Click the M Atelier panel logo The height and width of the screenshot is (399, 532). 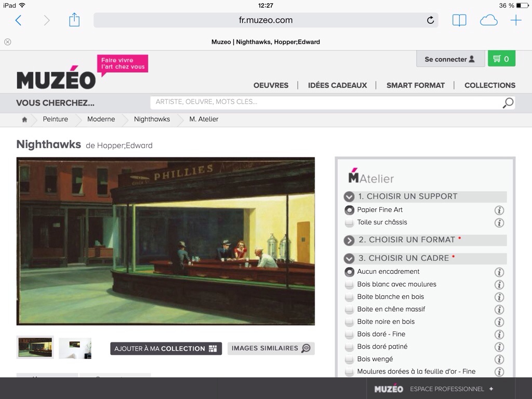pyautogui.click(x=371, y=176)
